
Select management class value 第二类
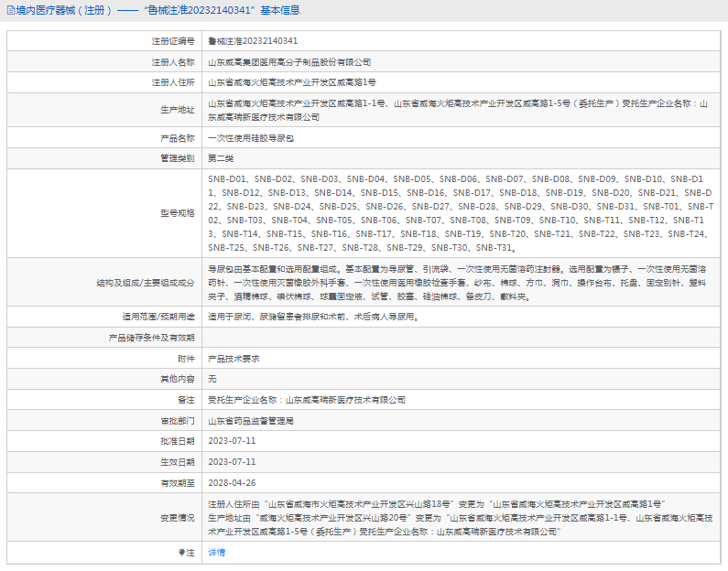click(221, 158)
